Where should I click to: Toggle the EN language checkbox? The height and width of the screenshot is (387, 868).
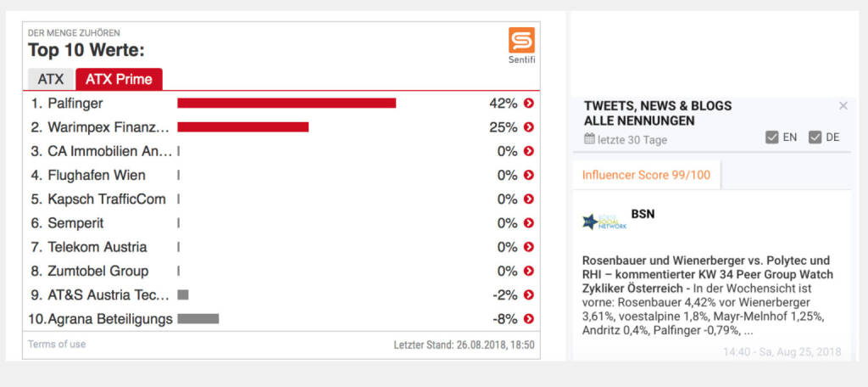click(772, 137)
